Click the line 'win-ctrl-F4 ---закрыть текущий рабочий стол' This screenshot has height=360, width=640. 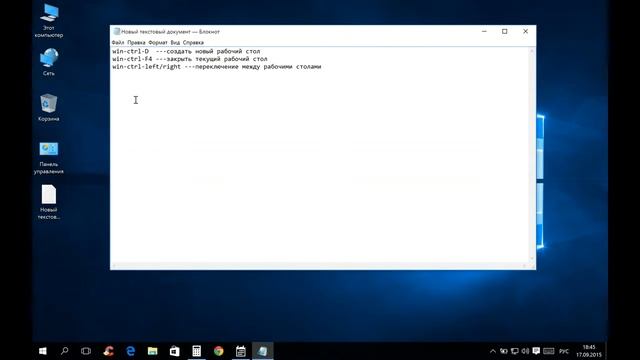(190, 59)
